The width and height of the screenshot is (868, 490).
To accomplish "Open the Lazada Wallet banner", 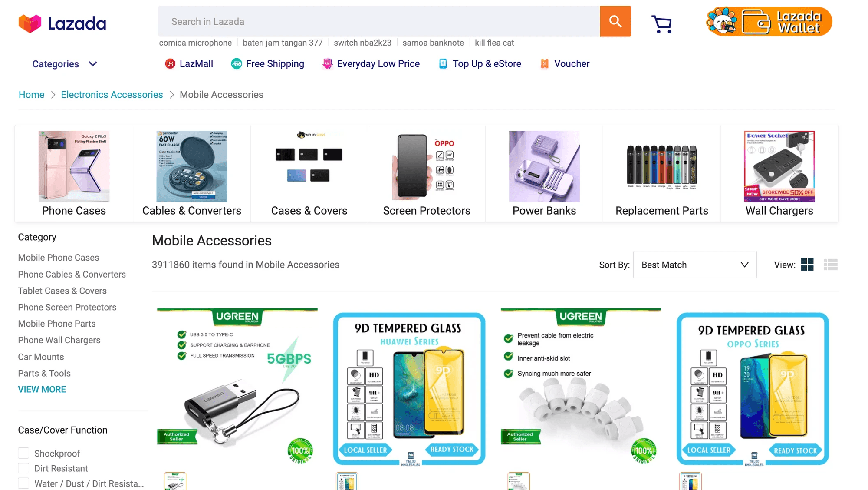I will (x=769, y=21).
